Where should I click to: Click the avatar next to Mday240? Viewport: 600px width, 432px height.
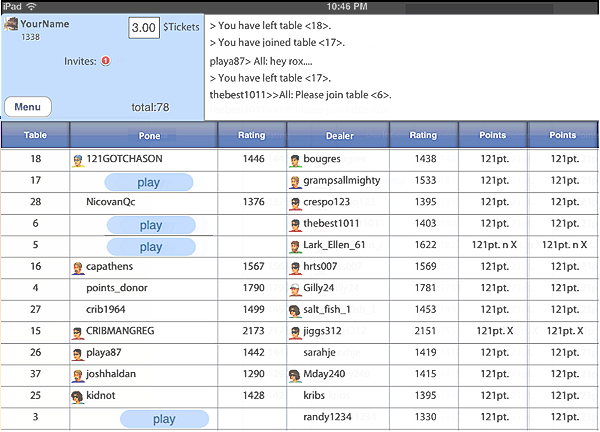point(295,375)
